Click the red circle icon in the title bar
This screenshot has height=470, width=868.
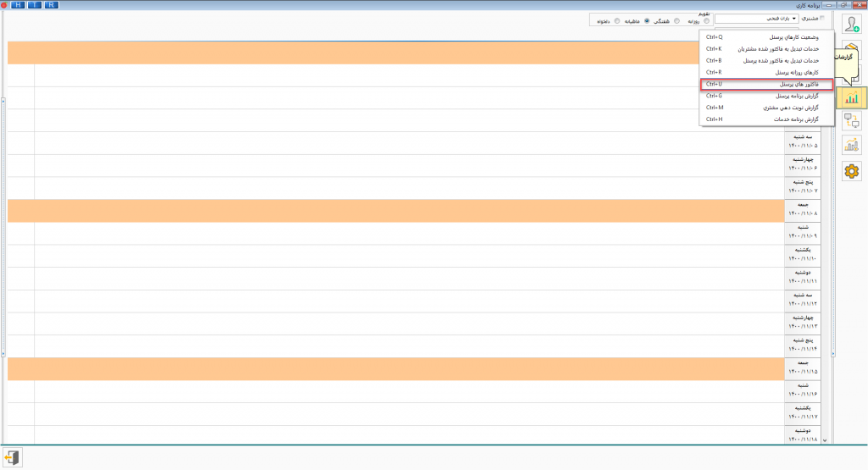tap(4, 5)
